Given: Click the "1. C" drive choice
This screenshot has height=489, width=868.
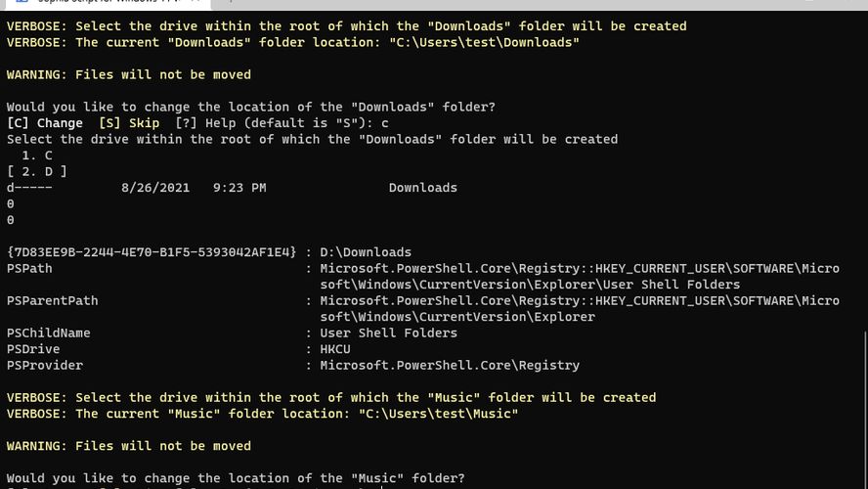Looking at the screenshot, I should [x=37, y=156].
